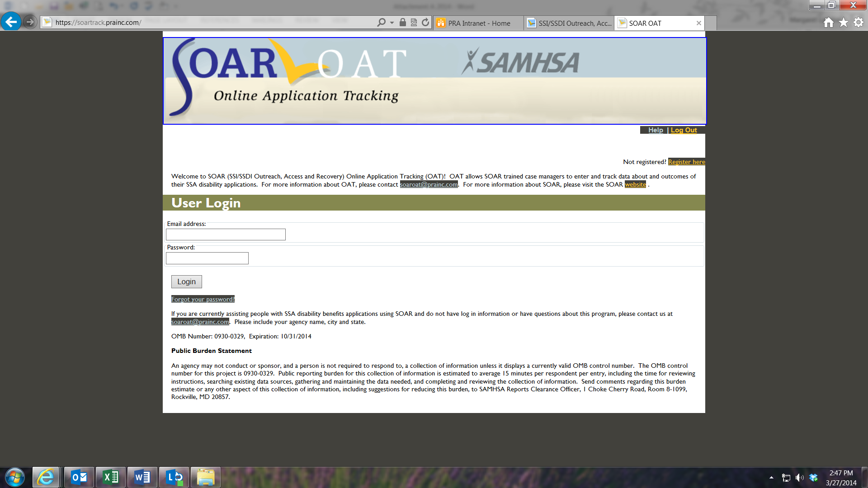Click the security lock icon in address bar

click(402, 23)
